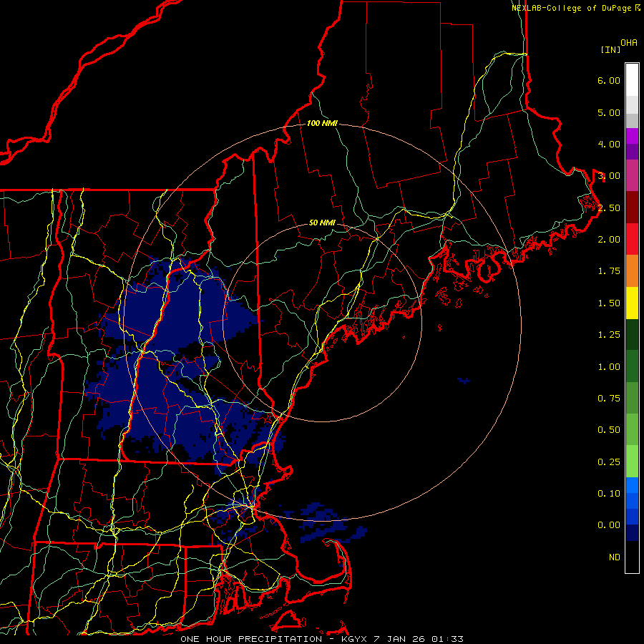The height and width of the screenshot is (644, 644).
Task: Click the 2.00 legend value
Action: 609,240
